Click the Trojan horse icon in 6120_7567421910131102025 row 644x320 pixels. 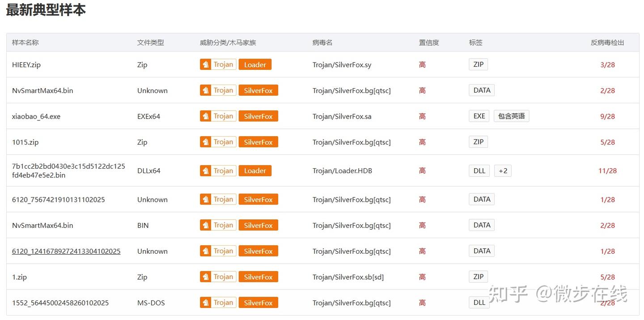205,199
